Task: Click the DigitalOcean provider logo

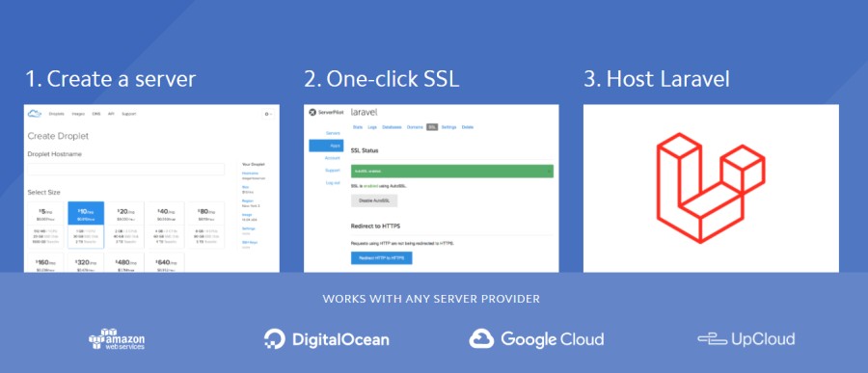Action: [x=327, y=339]
